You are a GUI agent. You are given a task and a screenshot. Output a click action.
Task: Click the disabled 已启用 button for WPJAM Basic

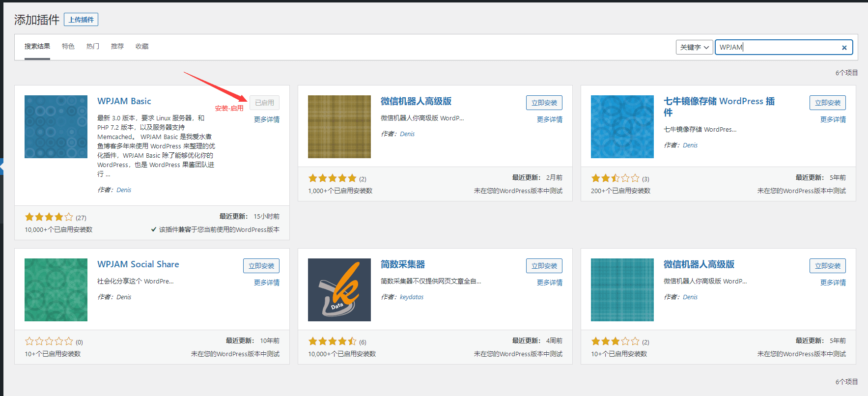[264, 103]
